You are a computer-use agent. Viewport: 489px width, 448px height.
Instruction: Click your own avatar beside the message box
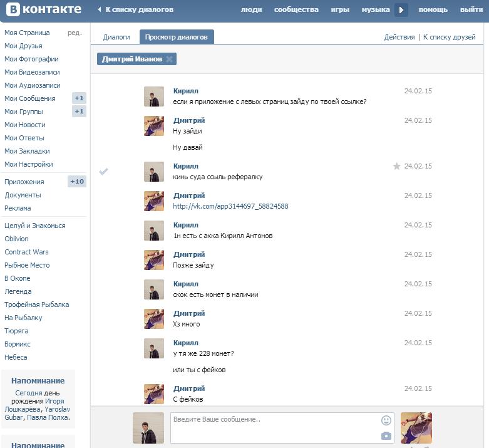pyautogui.click(x=148, y=428)
